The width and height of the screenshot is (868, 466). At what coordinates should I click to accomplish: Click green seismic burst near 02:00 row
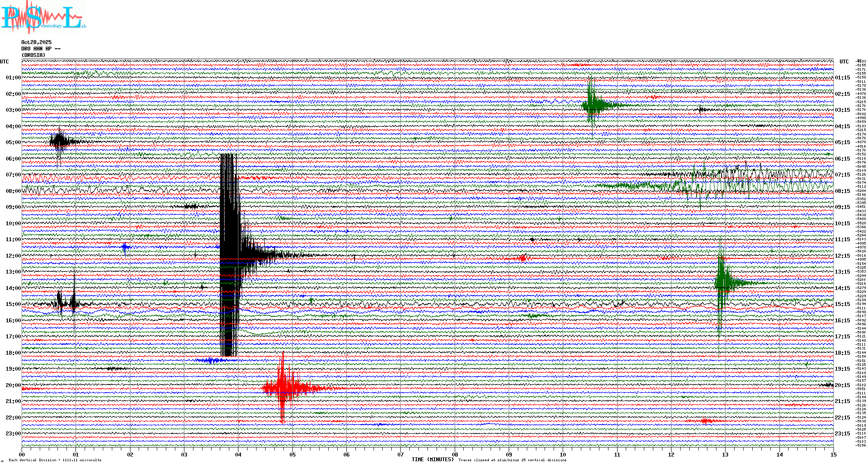(592, 104)
